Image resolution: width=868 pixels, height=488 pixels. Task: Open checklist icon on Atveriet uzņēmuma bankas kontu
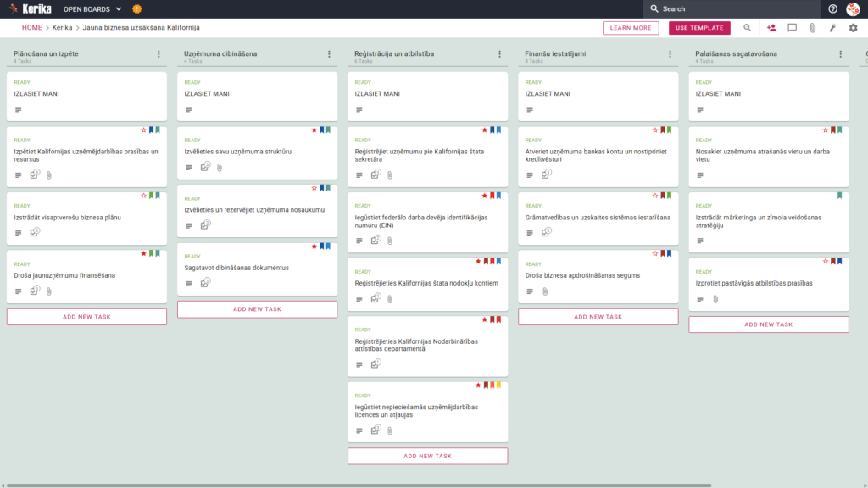(547, 175)
